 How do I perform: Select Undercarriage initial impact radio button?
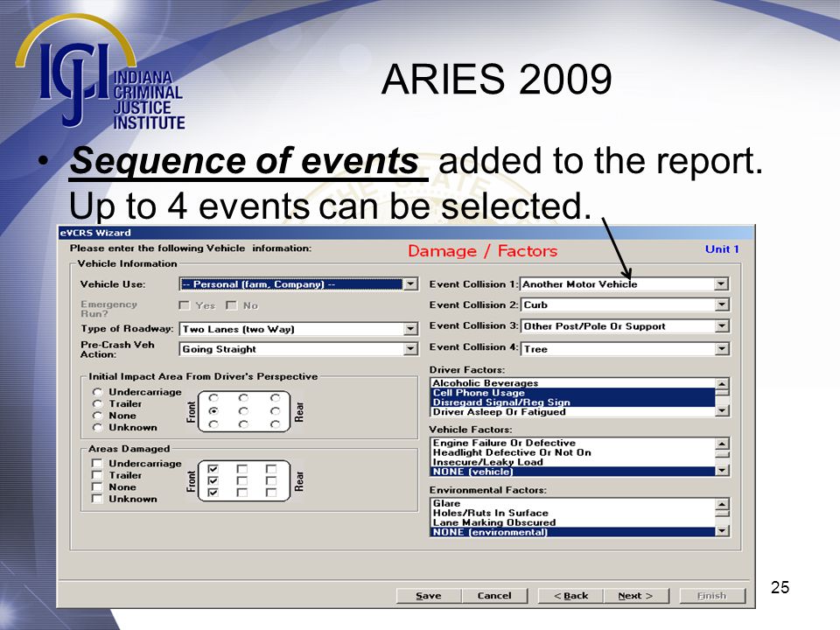click(97, 392)
